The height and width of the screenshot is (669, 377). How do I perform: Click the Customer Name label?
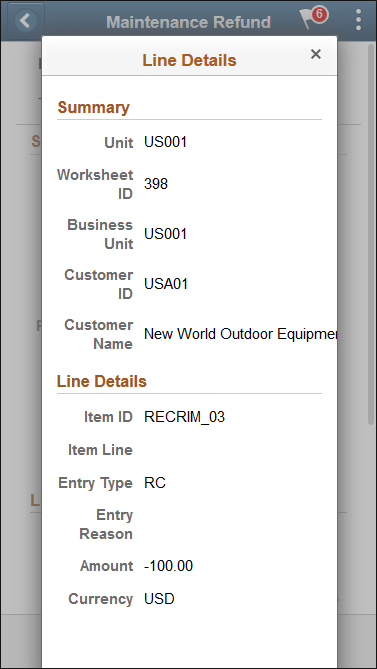click(x=99, y=334)
